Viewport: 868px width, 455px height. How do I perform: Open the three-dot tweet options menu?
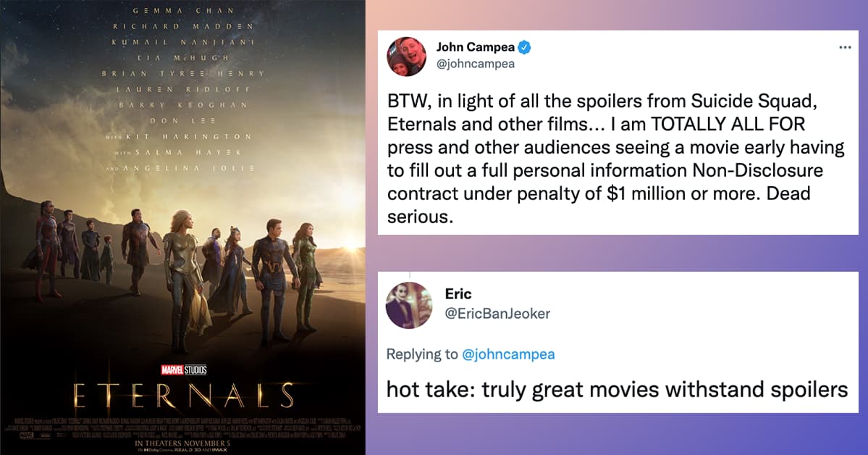point(845,48)
